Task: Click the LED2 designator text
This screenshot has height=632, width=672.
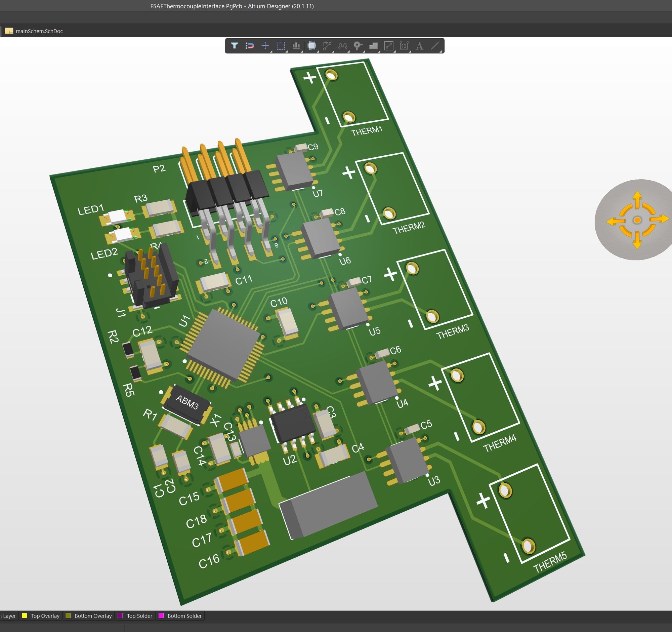Action: click(104, 254)
